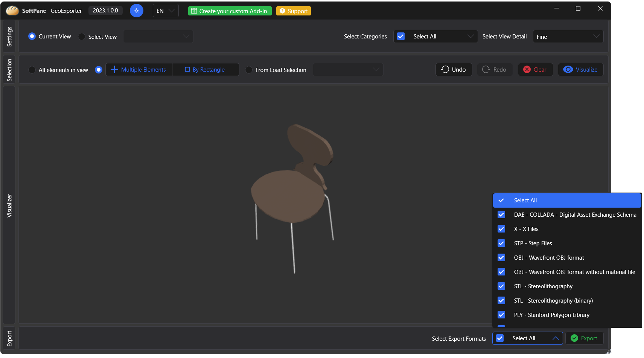Select the Multiple Elements radio button
The width and height of the screenshot is (644, 358).
point(99,70)
